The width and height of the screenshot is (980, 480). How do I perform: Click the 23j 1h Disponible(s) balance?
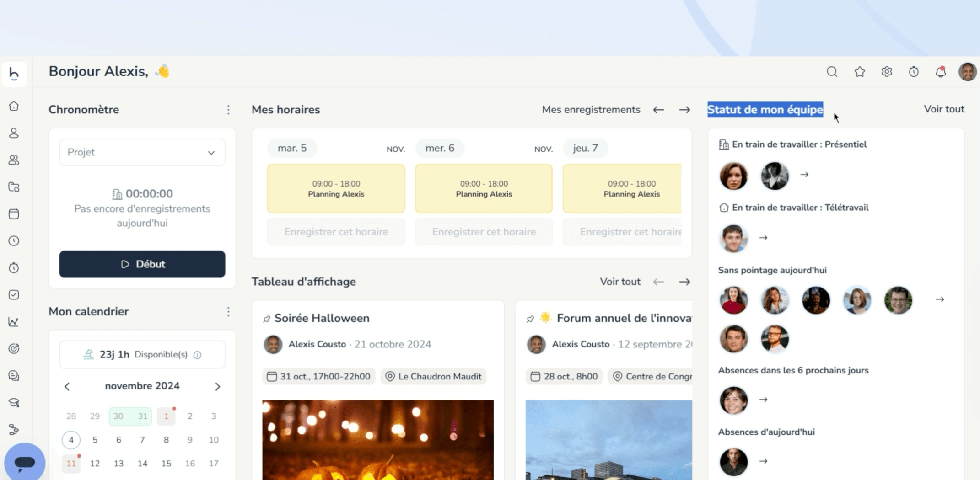[x=142, y=355]
